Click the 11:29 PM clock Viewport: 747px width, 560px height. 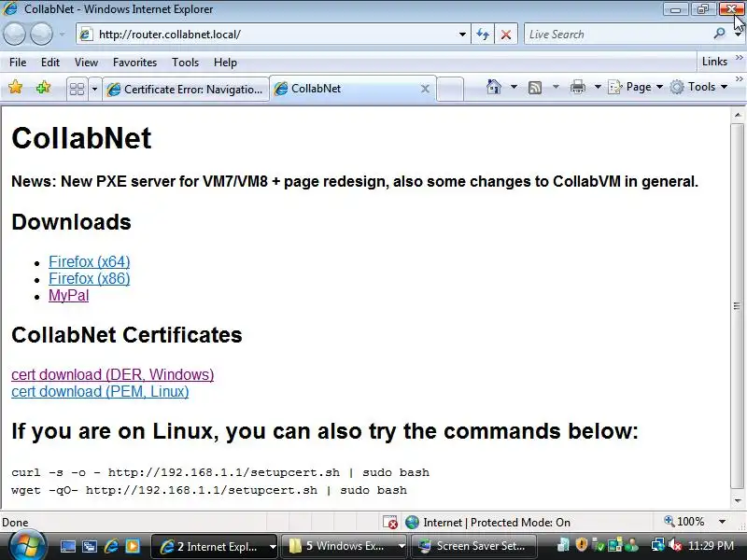(x=711, y=545)
